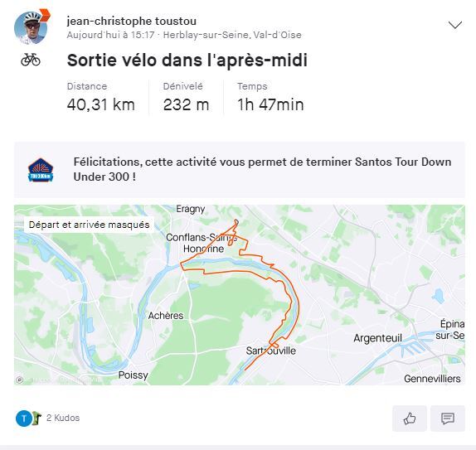The height and width of the screenshot is (450, 476).
Task: Click the Poissy label on the map
Action: click(133, 375)
